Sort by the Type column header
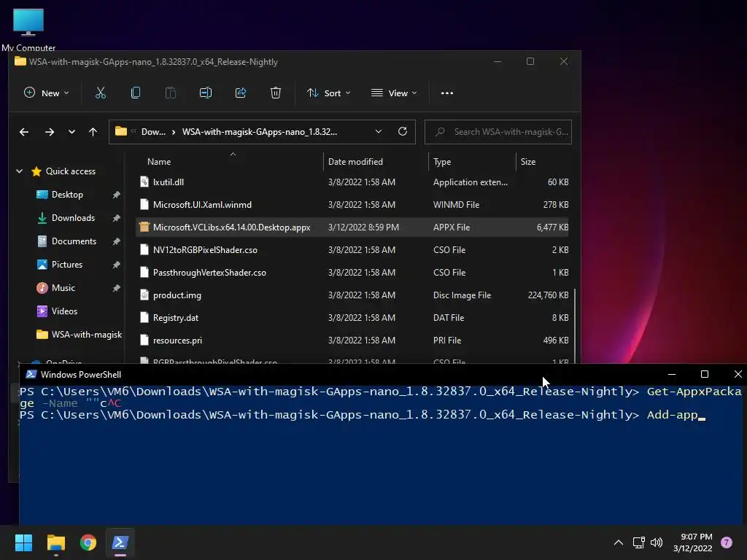The width and height of the screenshot is (747, 560). 442,161
